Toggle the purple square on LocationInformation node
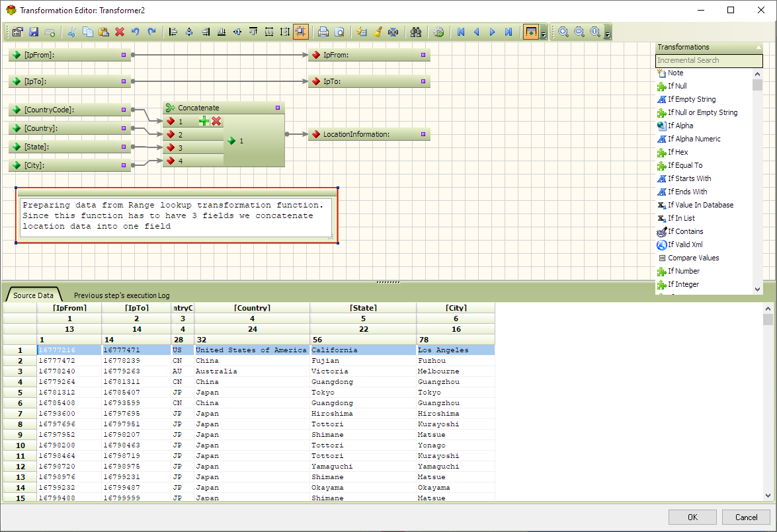This screenshot has width=777, height=532. 423,134
